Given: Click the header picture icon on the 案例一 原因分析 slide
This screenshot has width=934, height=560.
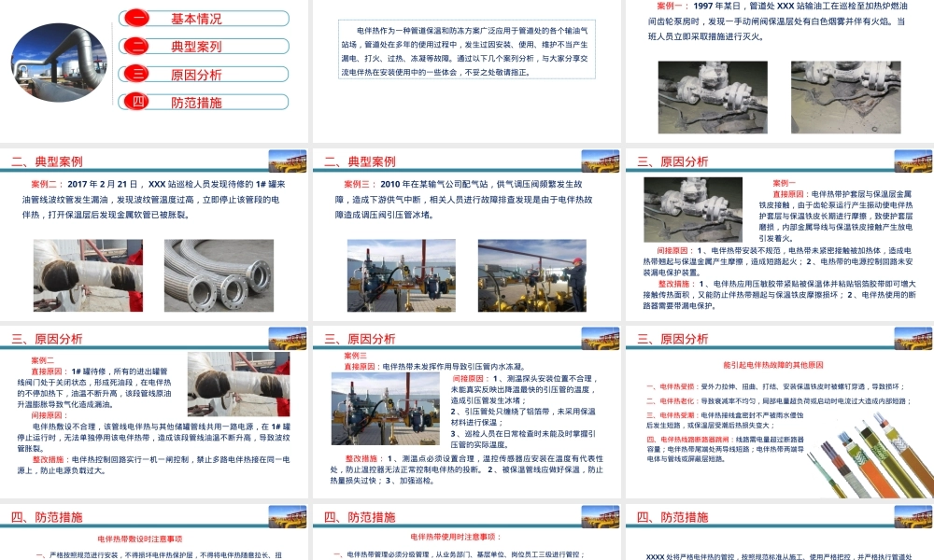Looking at the screenshot, I should (x=913, y=161).
